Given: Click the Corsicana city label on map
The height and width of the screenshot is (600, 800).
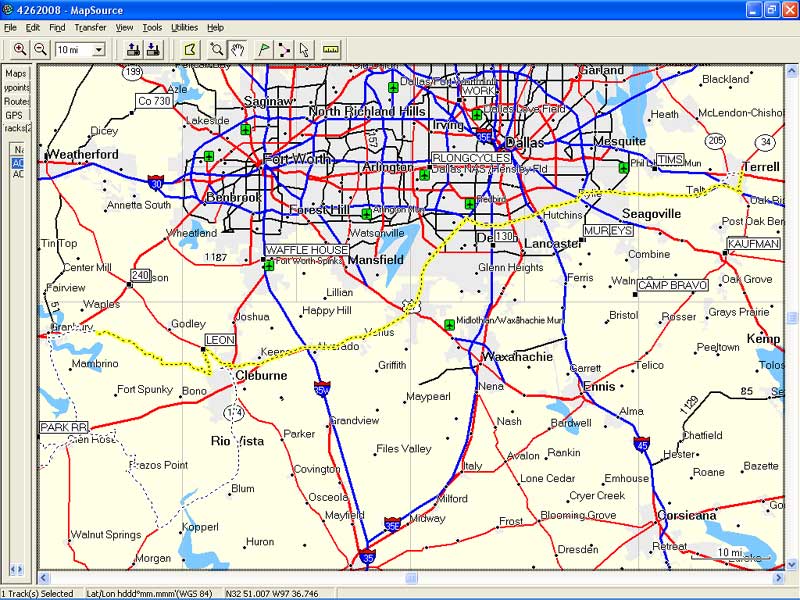Looking at the screenshot, I should [x=687, y=515].
